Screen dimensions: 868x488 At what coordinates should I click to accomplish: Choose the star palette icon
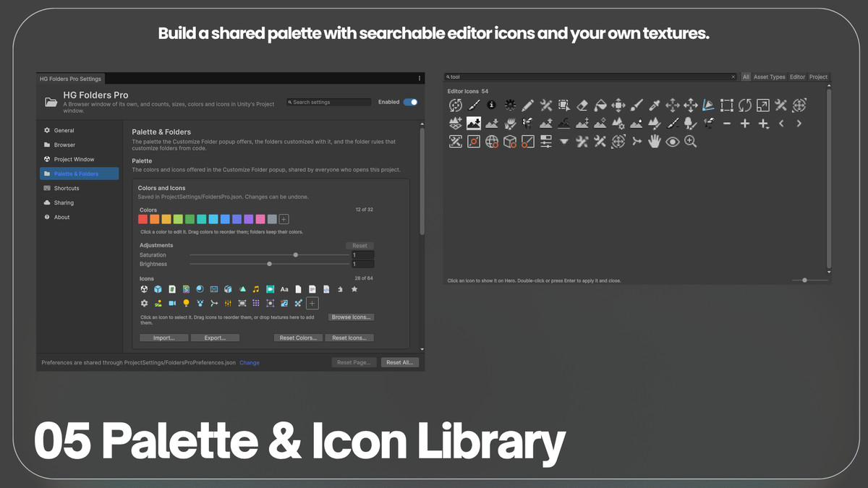(354, 289)
